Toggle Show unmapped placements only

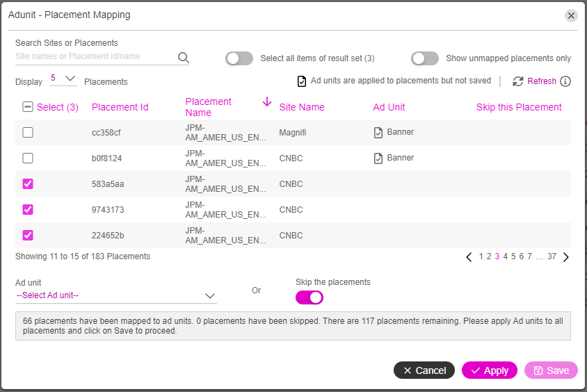tap(425, 58)
